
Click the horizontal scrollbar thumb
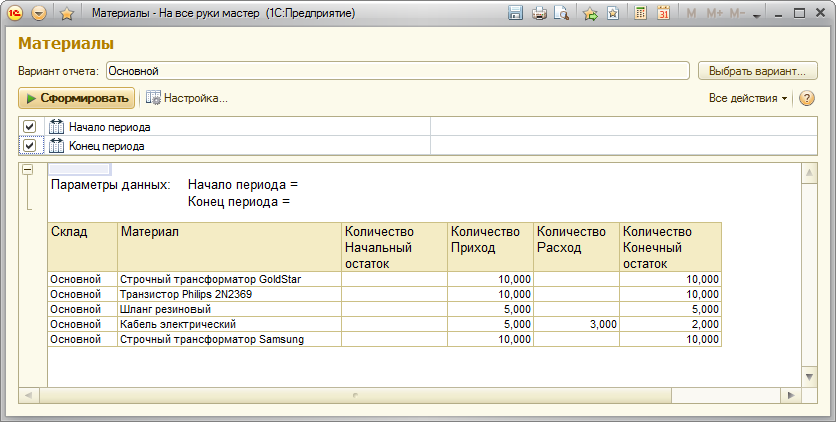[x=355, y=395]
